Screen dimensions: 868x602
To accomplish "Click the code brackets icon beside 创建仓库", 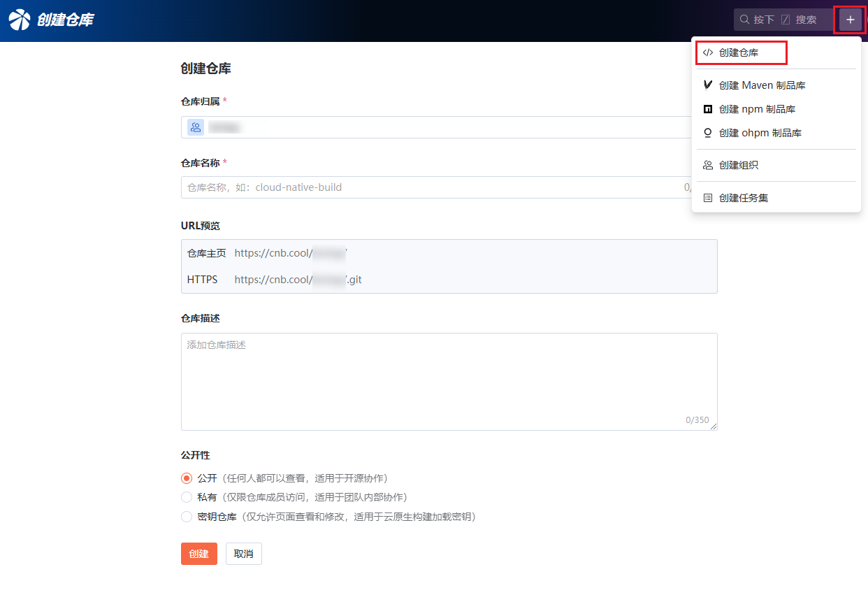I will (708, 52).
